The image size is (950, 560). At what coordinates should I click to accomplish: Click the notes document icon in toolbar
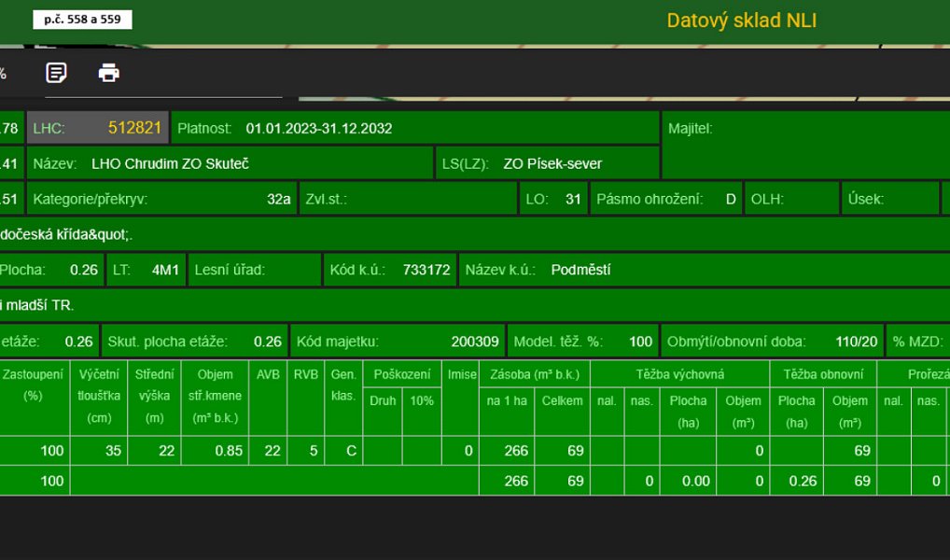pyautogui.click(x=56, y=73)
